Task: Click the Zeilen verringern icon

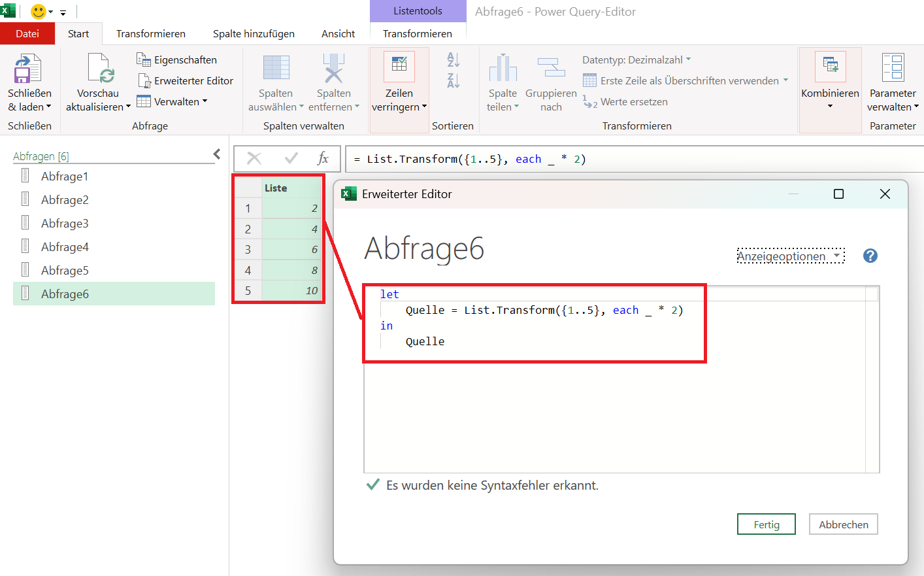Action: [399, 65]
